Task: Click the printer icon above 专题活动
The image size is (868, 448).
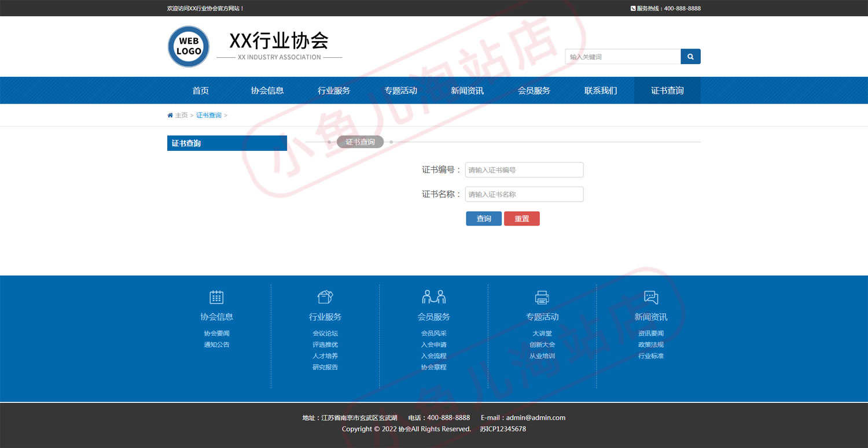Action: point(542,297)
